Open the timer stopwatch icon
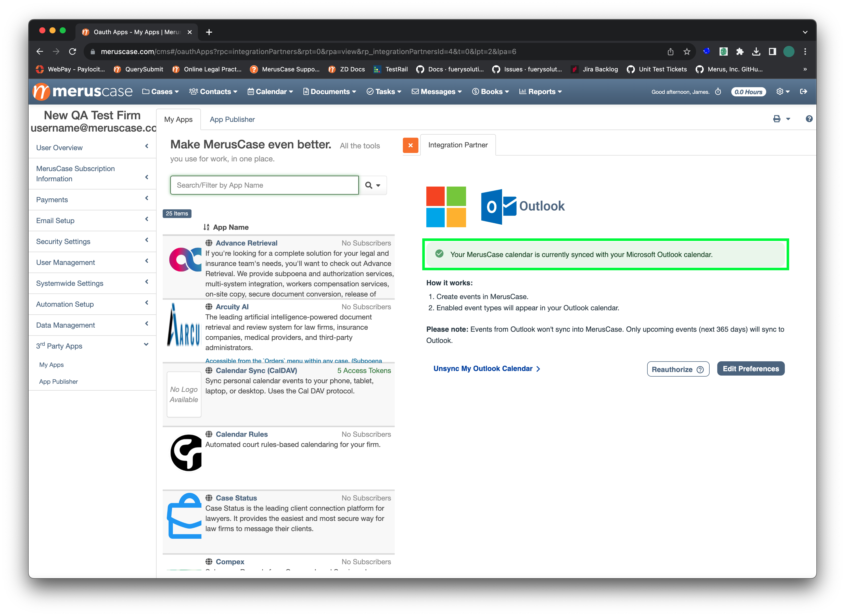 coord(718,92)
